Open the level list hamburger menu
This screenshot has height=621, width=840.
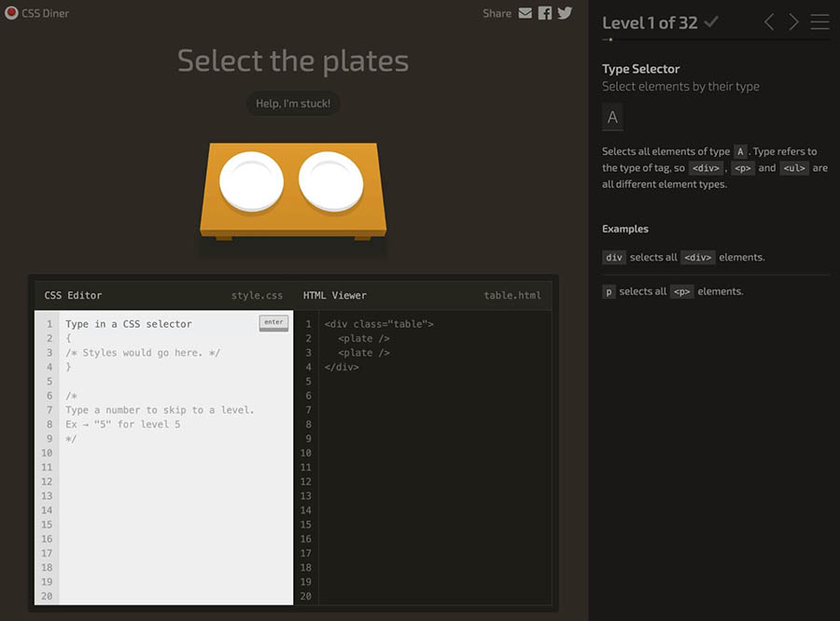pyautogui.click(x=819, y=22)
